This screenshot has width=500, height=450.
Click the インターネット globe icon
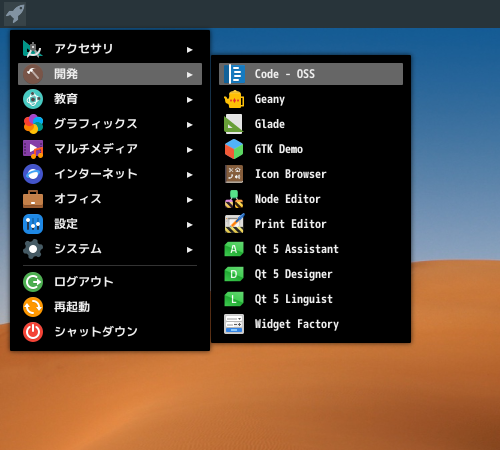33,174
